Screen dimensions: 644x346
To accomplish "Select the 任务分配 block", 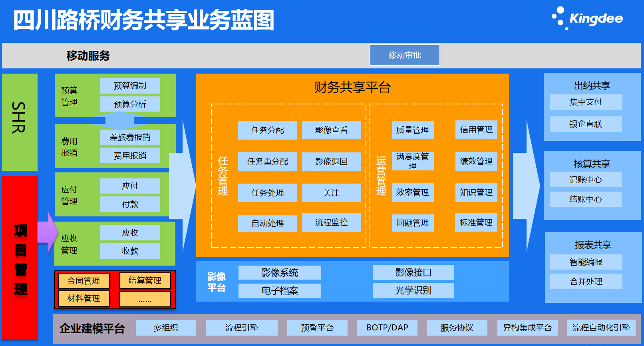I will pyautogui.click(x=267, y=130).
